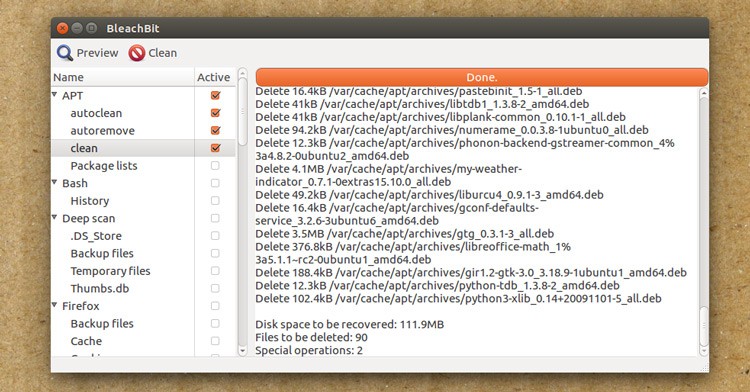
Task: Collapse the Firefox group arrow
Action: (55, 305)
